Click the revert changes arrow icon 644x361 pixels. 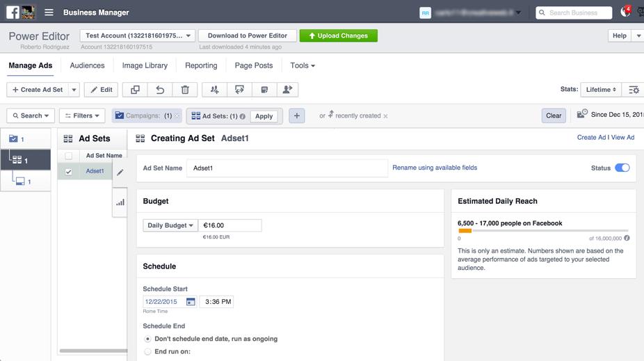160,90
